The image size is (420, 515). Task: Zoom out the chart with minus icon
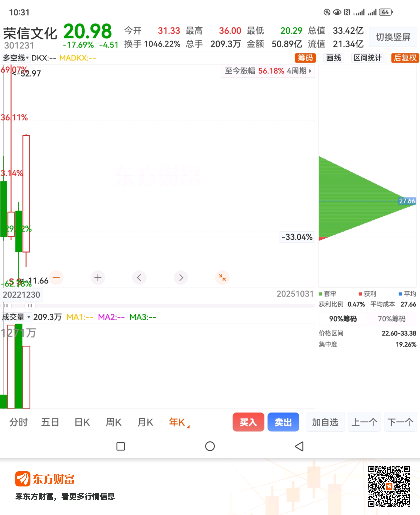click(56, 277)
